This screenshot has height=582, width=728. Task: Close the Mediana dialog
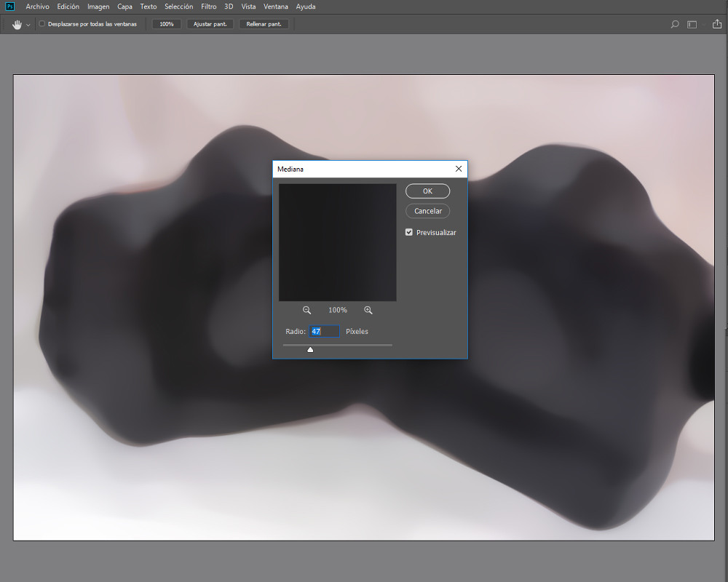pyautogui.click(x=459, y=169)
